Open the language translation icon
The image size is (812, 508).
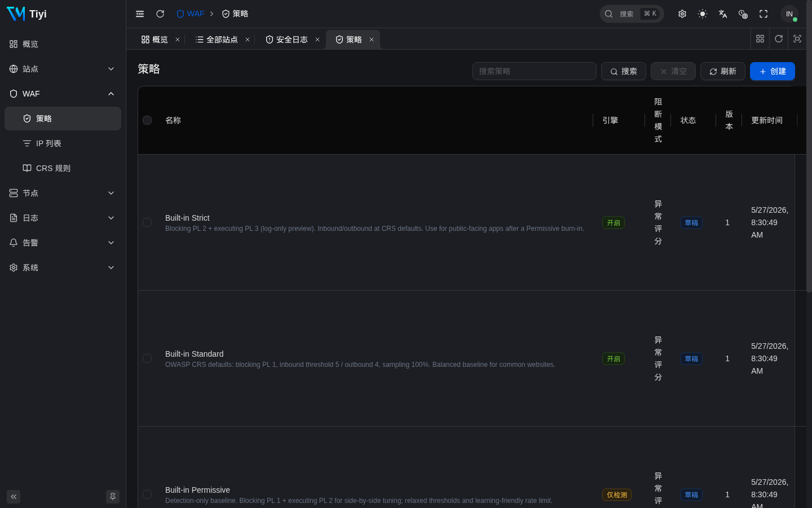pos(723,14)
